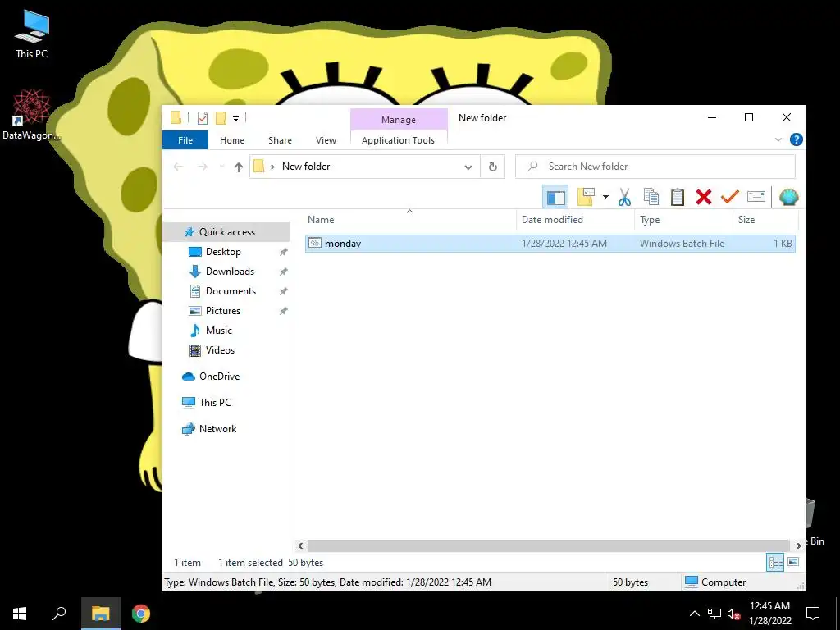
Task: Switch to Large icons view button
Action: point(793,563)
